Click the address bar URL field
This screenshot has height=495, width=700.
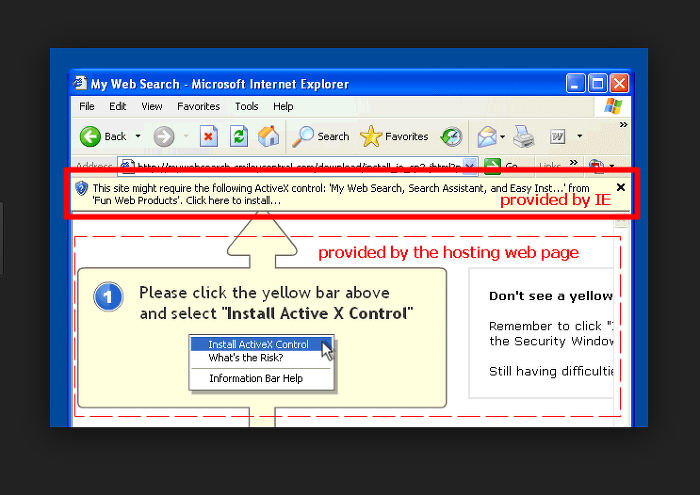tap(298, 165)
